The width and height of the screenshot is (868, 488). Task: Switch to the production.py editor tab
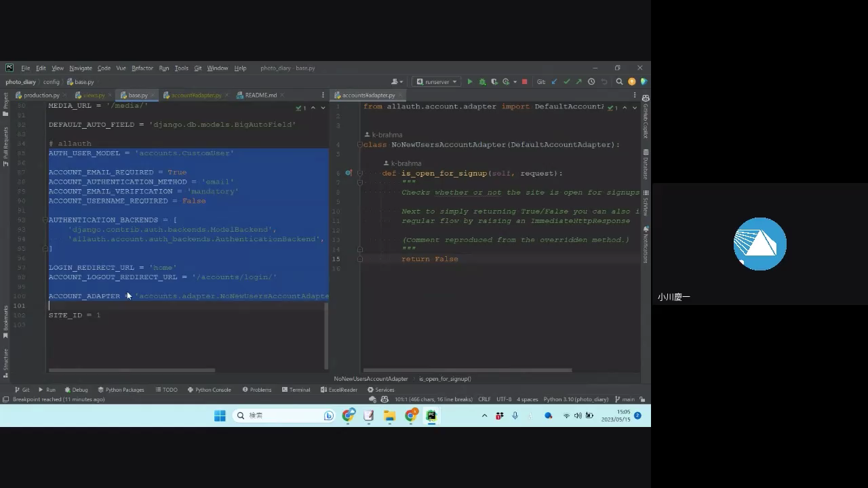41,96
